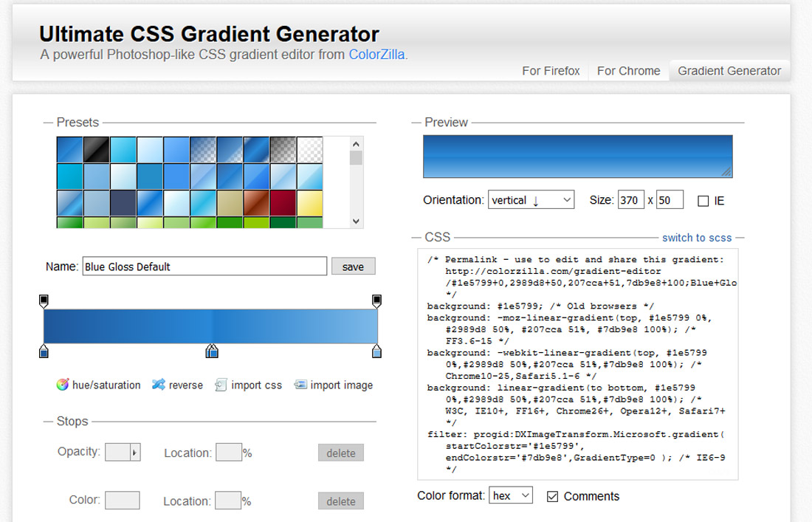Delete the selected opacity stop
812x522 pixels.
point(340,452)
